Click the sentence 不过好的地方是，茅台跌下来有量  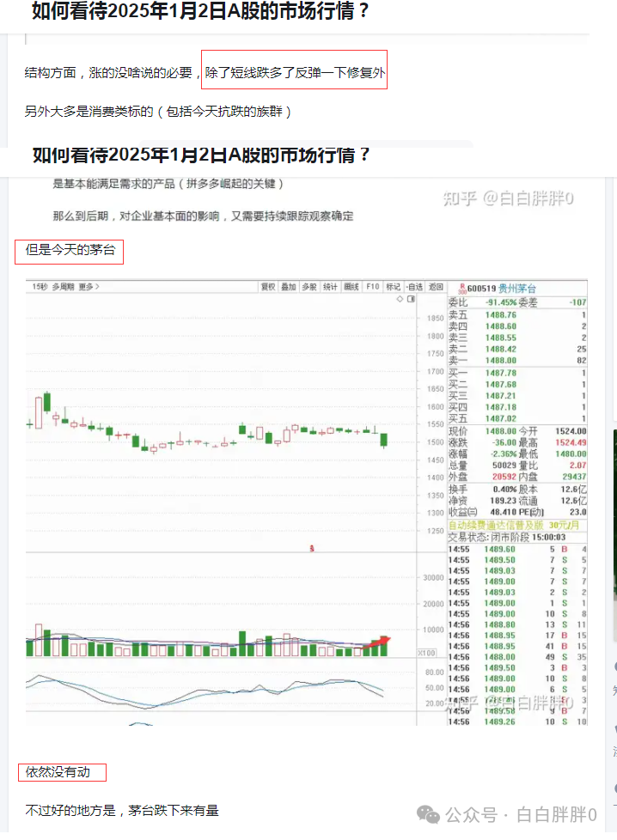point(122,811)
